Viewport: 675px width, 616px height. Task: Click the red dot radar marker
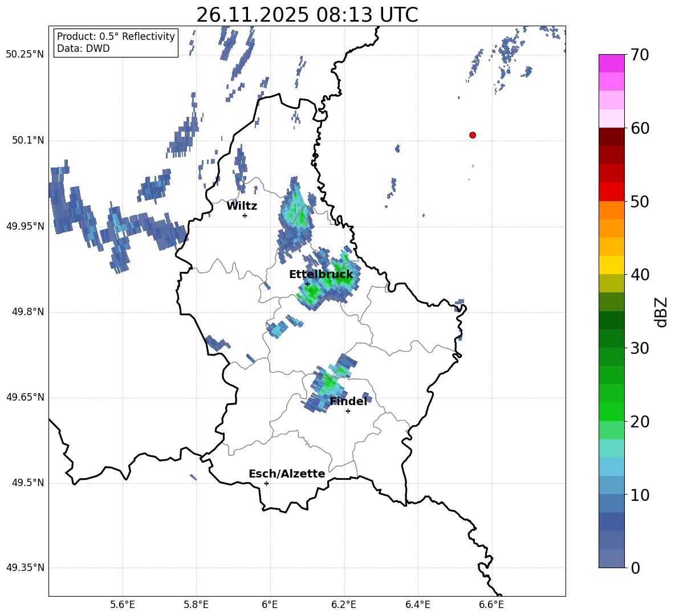pos(472,135)
